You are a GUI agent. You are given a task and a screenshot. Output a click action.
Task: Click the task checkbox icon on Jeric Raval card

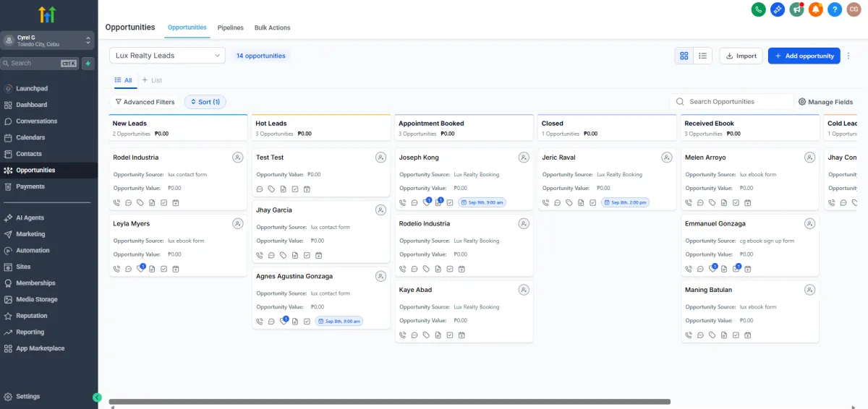click(593, 202)
